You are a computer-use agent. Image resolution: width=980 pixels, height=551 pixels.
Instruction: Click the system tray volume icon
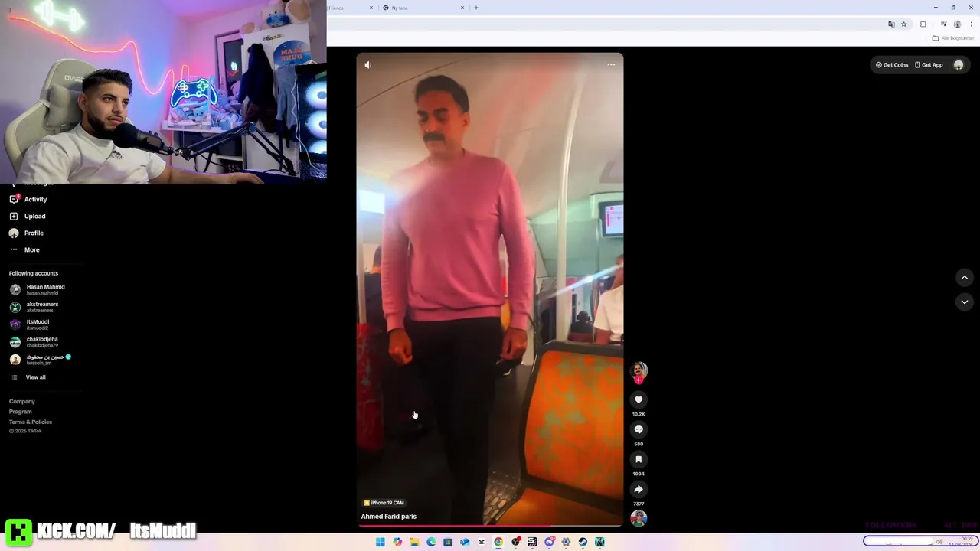point(939,542)
